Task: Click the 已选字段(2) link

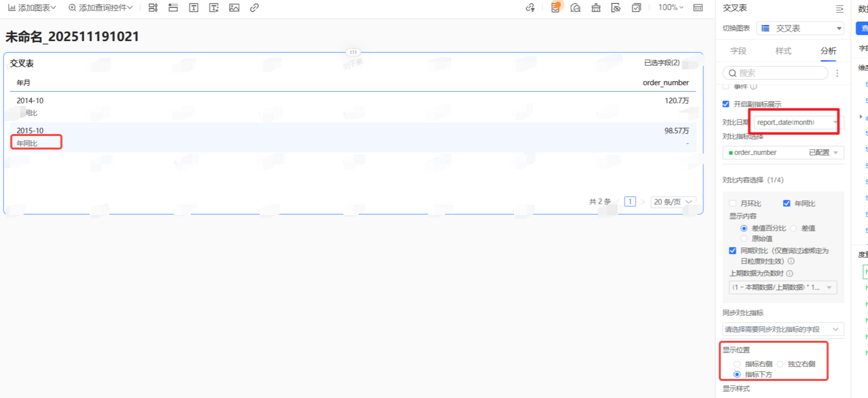Action: click(x=661, y=63)
